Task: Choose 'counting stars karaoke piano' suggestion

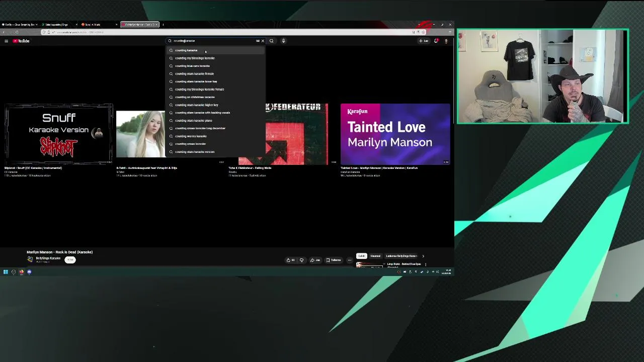Action: tap(215, 120)
